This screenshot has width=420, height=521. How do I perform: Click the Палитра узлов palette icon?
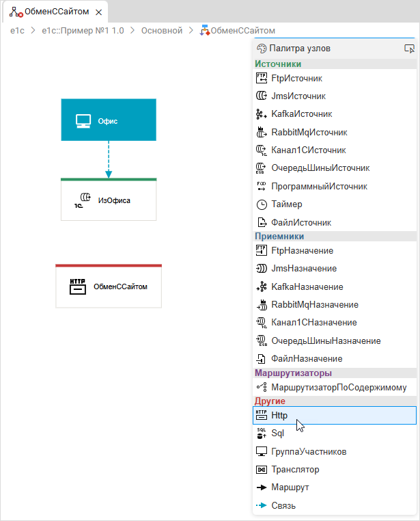pyautogui.click(x=262, y=49)
